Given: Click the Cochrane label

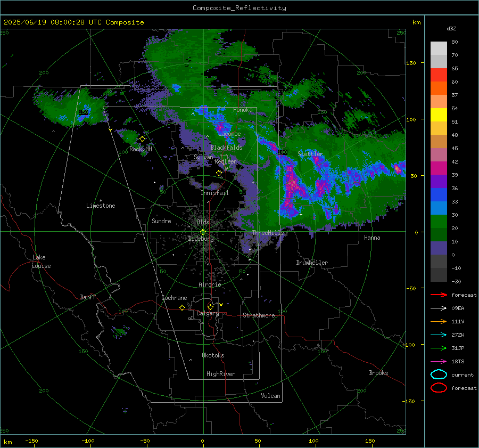Looking at the screenshot, I should pyautogui.click(x=174, y=298).
